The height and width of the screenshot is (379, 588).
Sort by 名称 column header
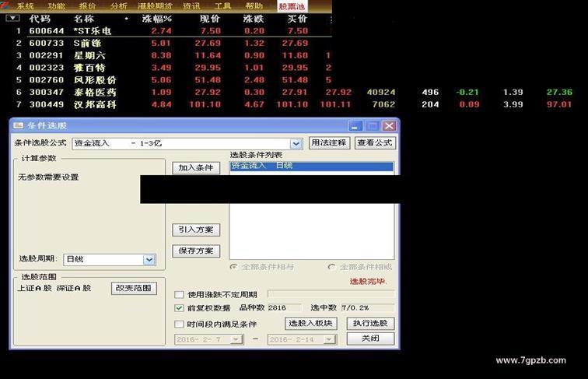[84, 19]
